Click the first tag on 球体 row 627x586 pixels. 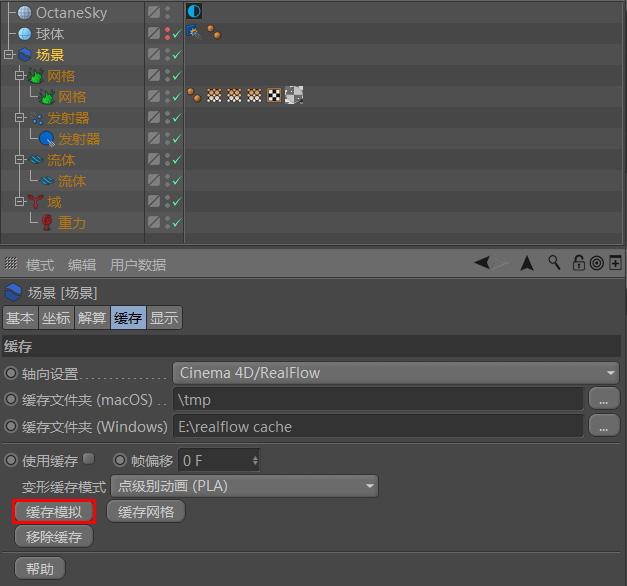click(x=193, y=32)
